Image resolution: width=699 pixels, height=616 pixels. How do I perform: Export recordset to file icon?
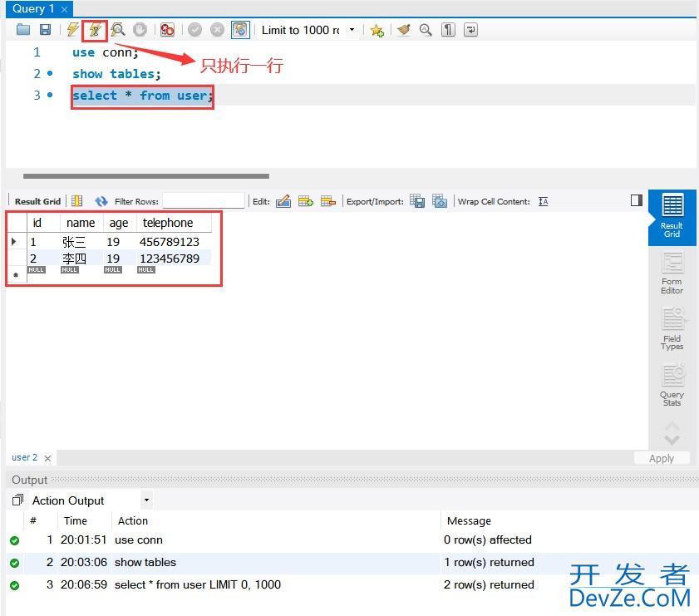[417, 201]
